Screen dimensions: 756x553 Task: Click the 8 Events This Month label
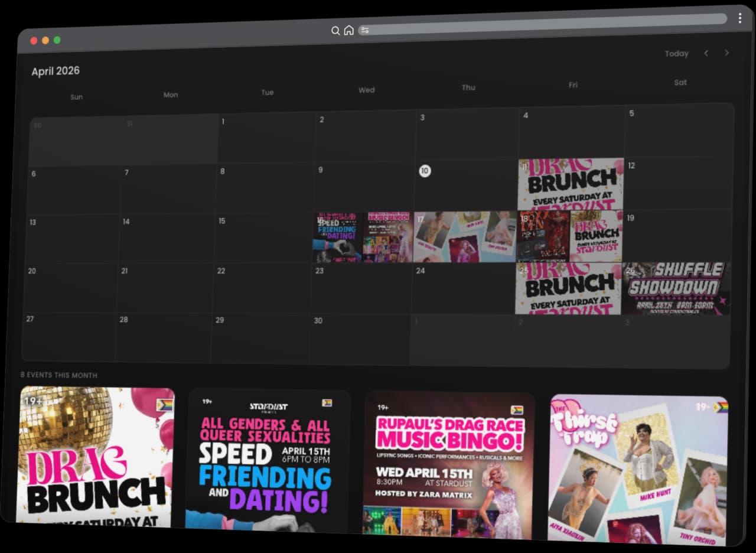click(60, 375)
